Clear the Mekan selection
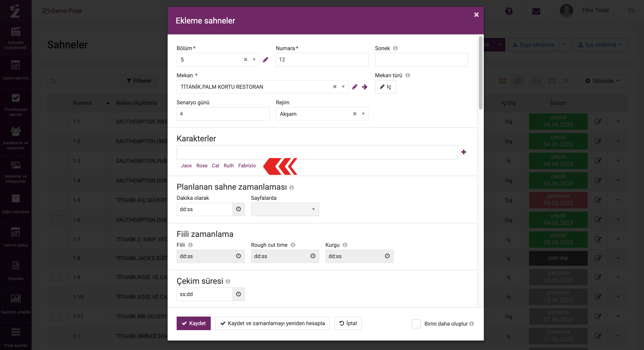644x350 pixels. pyautogui.click(x=335, y=86)
